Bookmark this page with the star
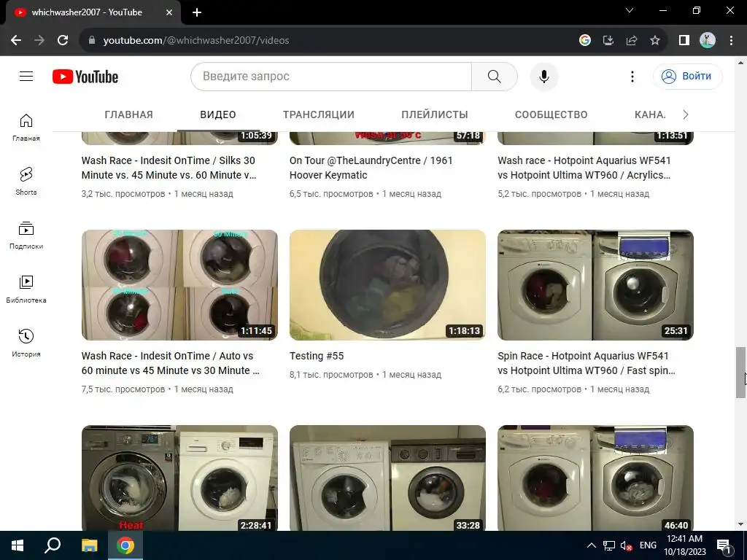 [655, 41]
